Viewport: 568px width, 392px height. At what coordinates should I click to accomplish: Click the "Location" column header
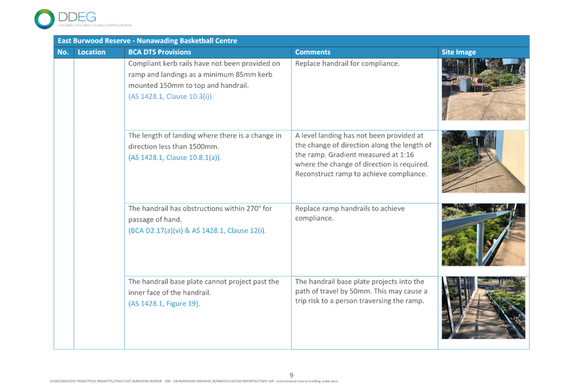click(92, 52)
